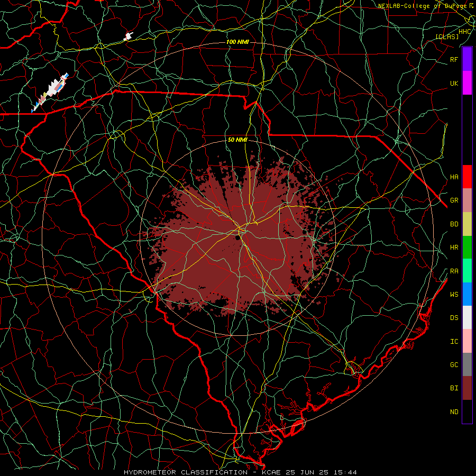Select the ND black legend swatch
The image size is (476, 476).
click(x=467, y=411)
